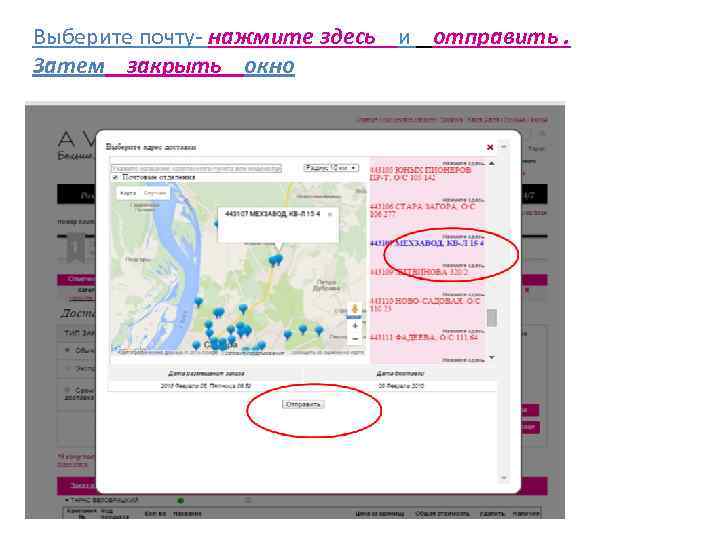Zoom out the map with minus button

click(355, 339)
